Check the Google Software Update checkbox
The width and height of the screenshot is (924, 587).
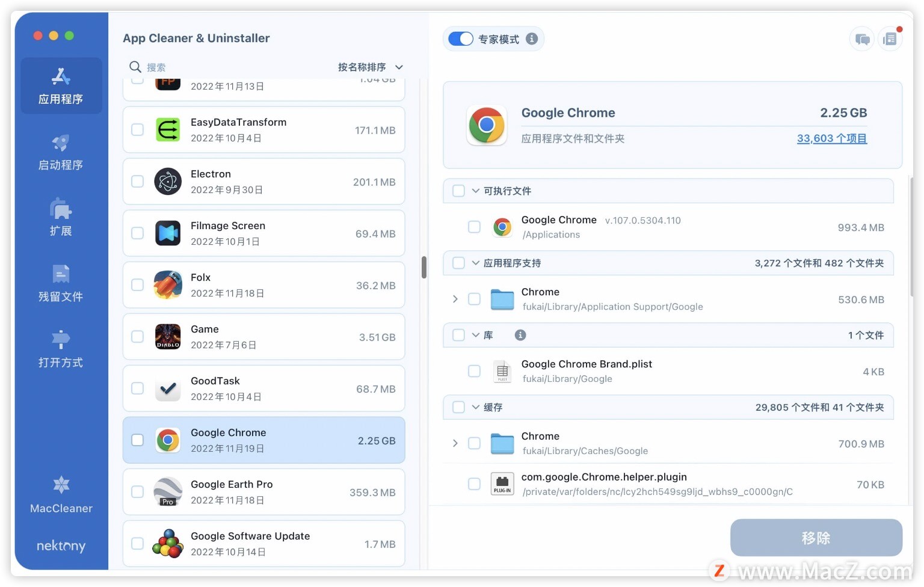tap(138, 544)
